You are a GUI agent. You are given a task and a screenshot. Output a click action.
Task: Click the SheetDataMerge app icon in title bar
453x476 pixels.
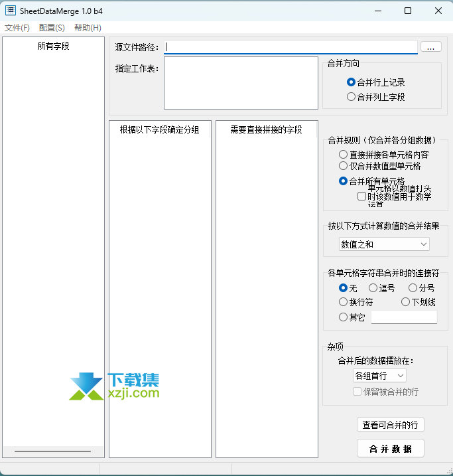pos(11,11)
